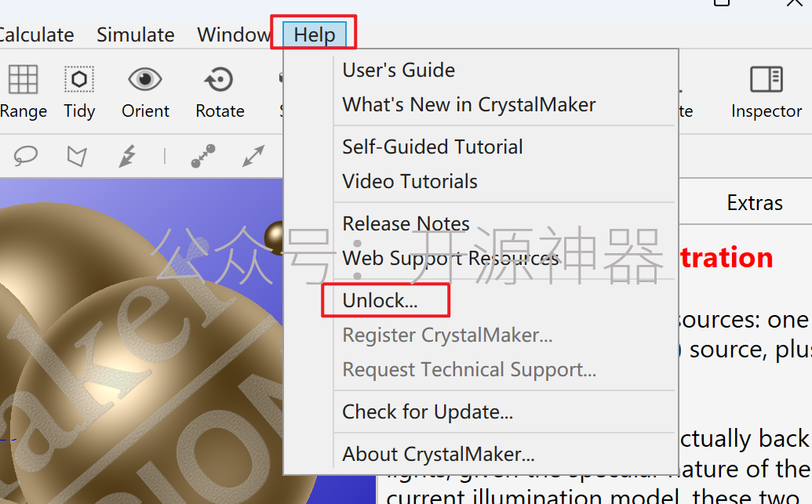This screenshot has width=812, height=504.
Task: Select the Tidy tool icon
Action: (x=79, y=79)
